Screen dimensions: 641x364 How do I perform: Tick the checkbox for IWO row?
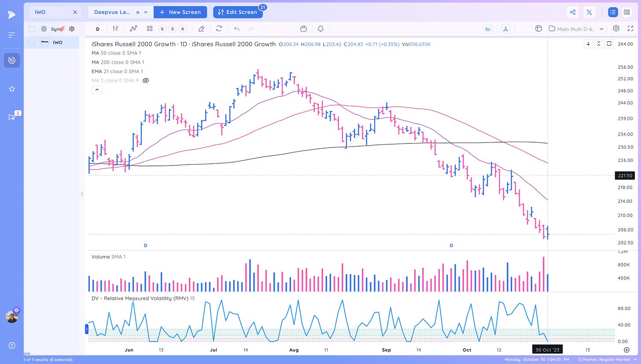(32, 43)
